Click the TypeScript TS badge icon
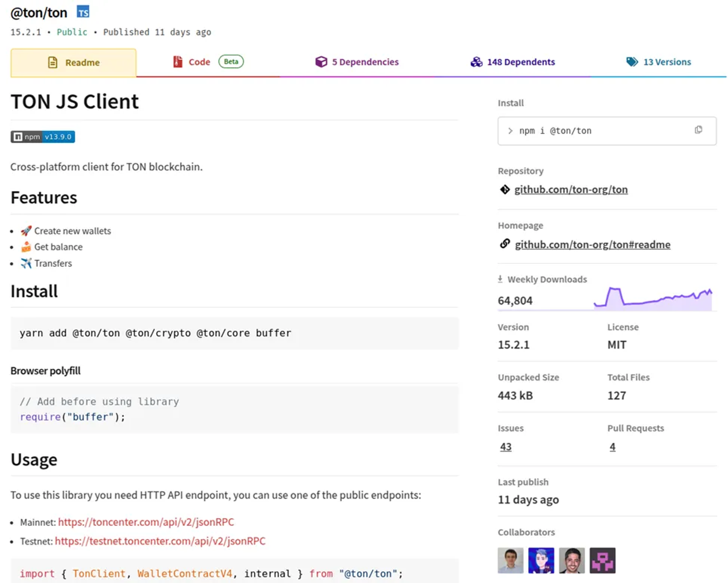 [83, 12]
